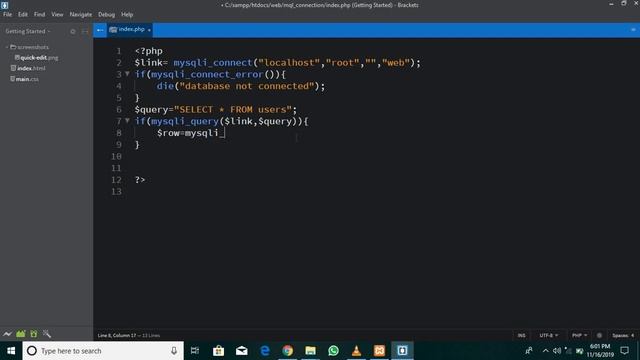Open the Getting Started project dropdown
The width and height of the screenshot is (640, 360).
pos(28,31)
